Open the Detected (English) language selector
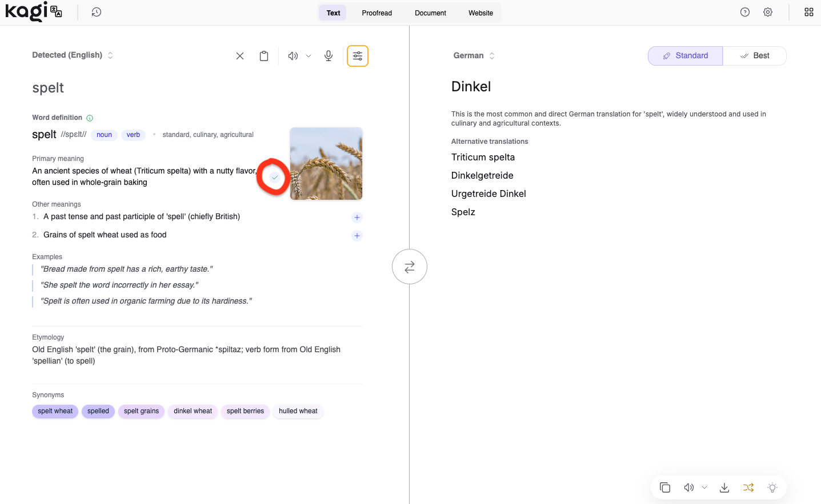This screenshot has width=821, height=504. [x=73, y=55]
